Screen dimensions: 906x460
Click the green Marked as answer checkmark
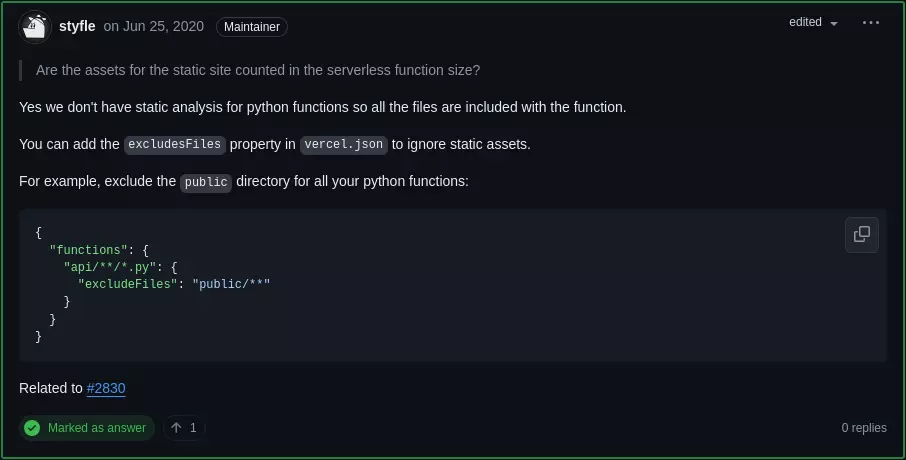click(34, 428)
